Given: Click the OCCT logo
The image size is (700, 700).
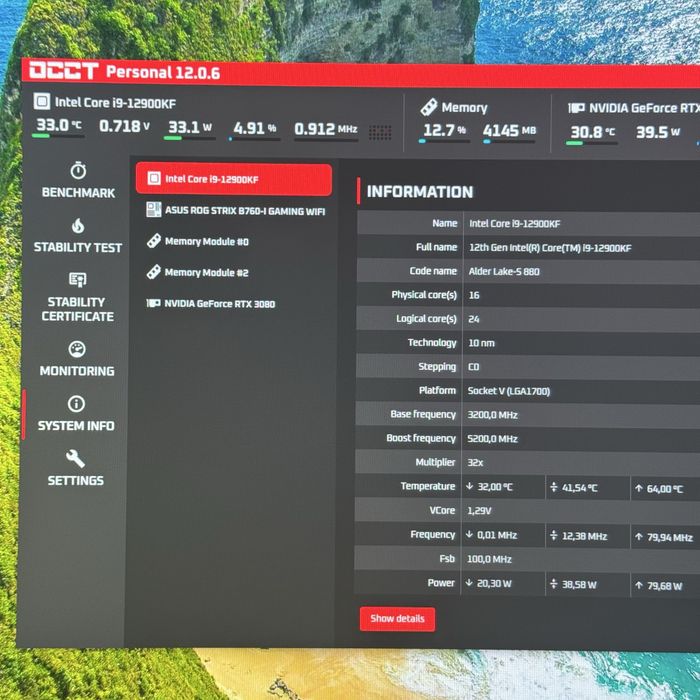Looking at the screenshot, I should tap(63, 71).
